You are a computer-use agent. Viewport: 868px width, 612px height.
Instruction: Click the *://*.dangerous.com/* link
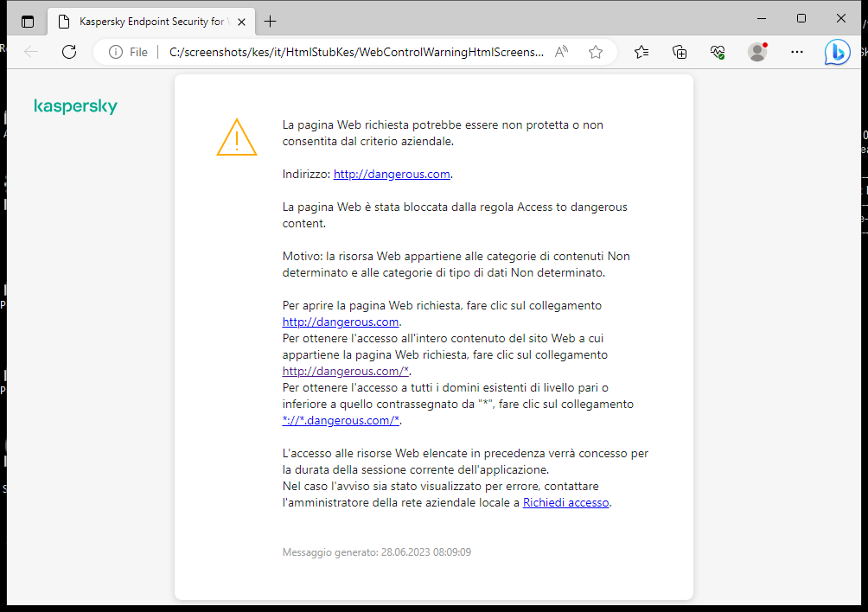click(341, 420)
